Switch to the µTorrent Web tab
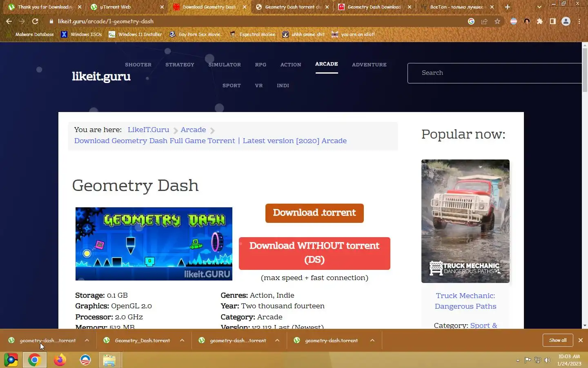588x368 pixels. coord(128,7)
